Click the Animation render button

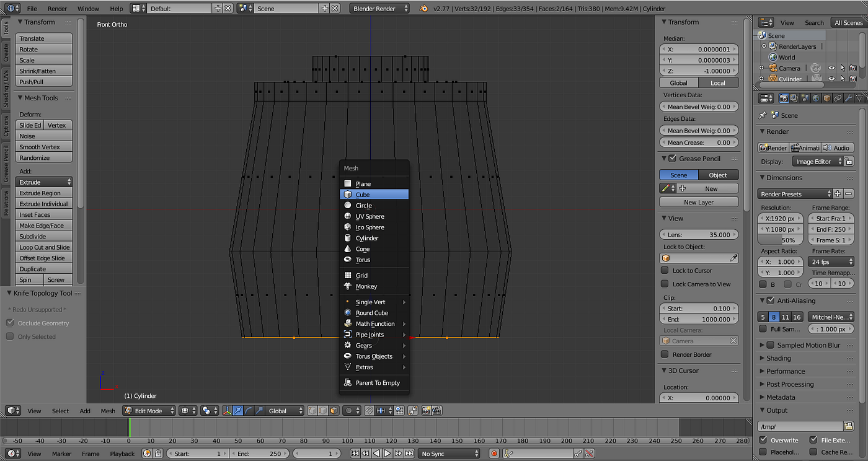(805, 148)
